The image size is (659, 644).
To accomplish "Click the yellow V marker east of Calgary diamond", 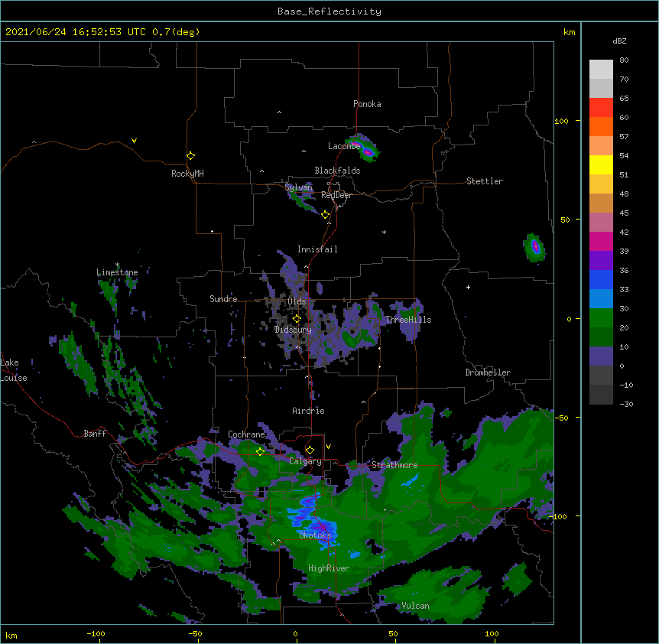I will [x=328, y=447].
